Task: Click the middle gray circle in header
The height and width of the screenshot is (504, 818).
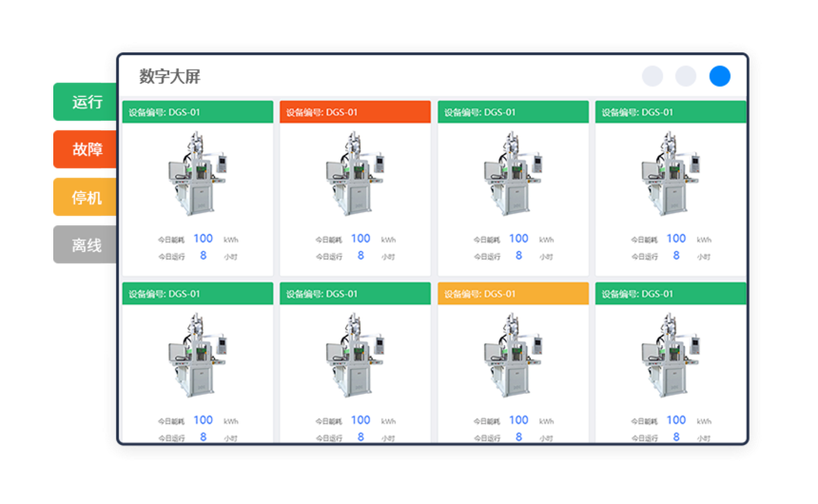Action: point(686,76)
